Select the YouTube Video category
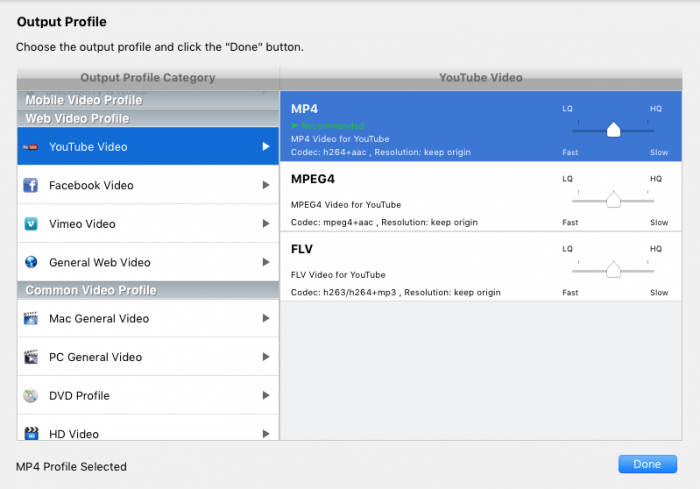 point(148,146)
